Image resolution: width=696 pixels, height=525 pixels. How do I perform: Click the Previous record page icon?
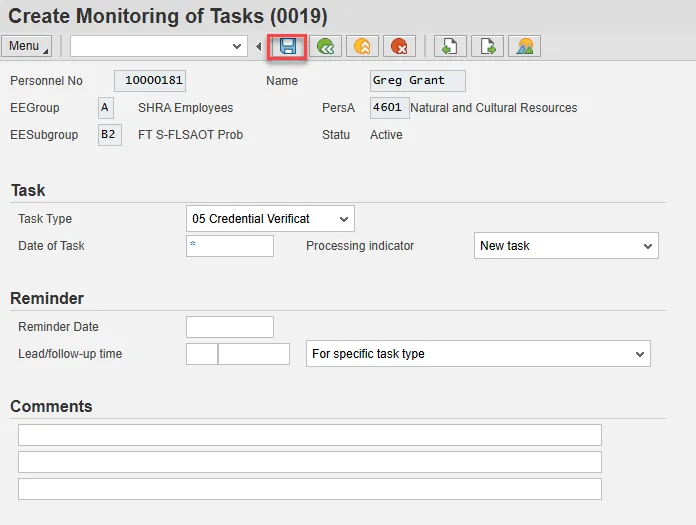click(450, 46)
